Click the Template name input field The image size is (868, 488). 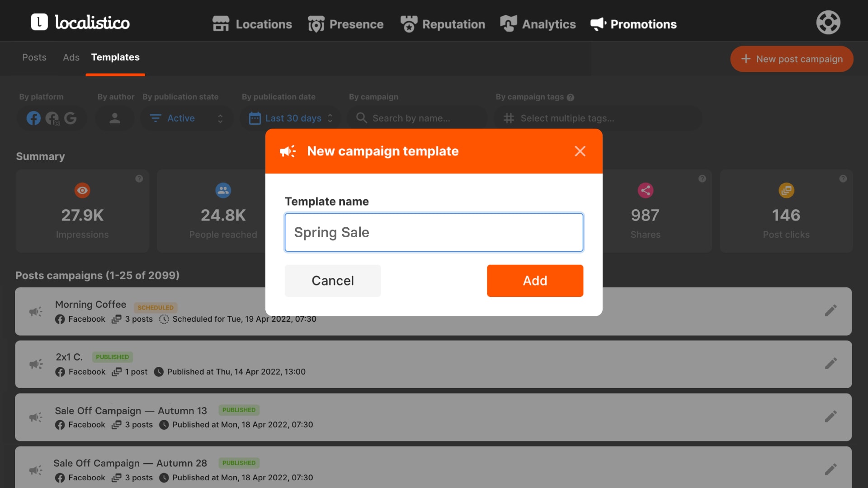coord(434,232)
